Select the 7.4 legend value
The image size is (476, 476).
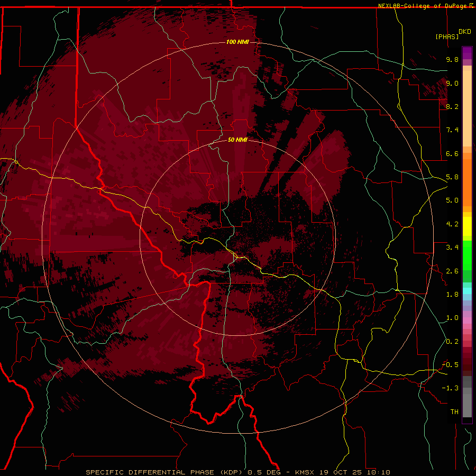pos(452,130)
